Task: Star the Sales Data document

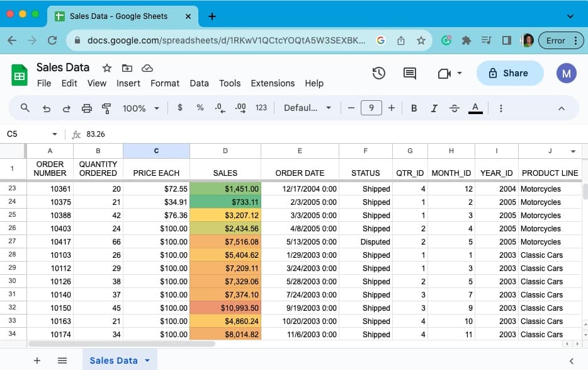Action: (x=107, y=68)
